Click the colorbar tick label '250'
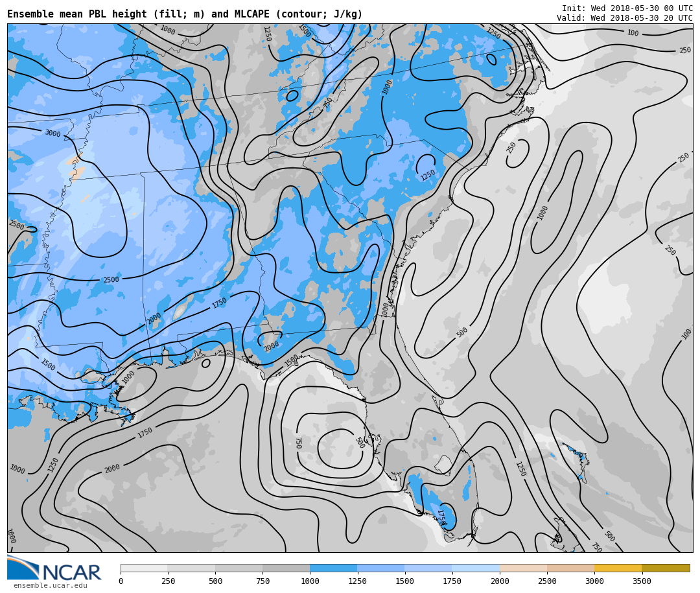700x593 pixels. [169, 581]
